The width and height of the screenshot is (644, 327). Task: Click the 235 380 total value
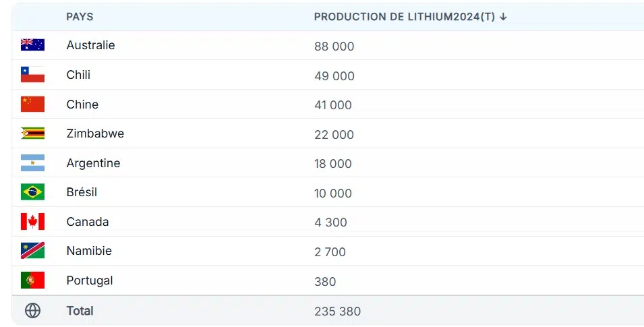tap(337, 311)
